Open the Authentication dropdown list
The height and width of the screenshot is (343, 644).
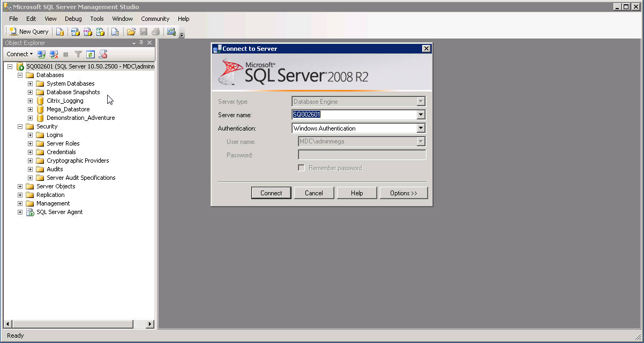pos(421,128)
